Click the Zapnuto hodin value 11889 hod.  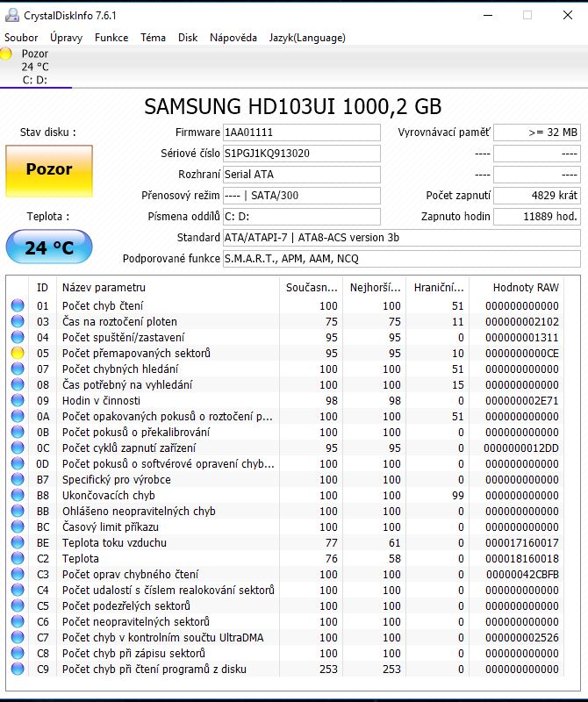coord(537,217)
